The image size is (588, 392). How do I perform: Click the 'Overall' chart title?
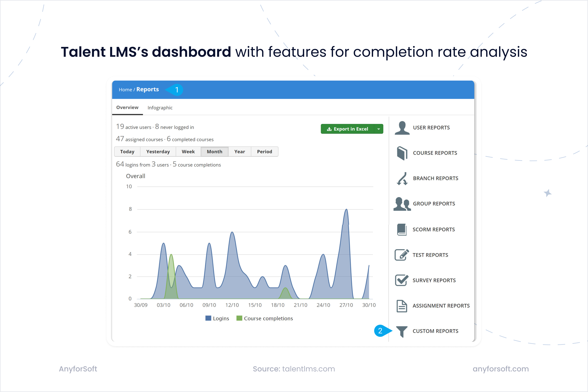(x=135, y=176)
